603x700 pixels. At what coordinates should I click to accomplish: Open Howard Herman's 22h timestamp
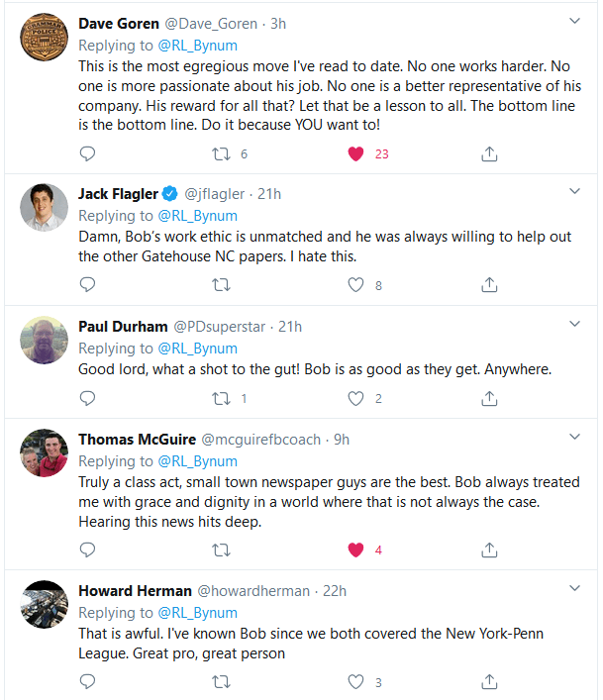pos(335,591)
